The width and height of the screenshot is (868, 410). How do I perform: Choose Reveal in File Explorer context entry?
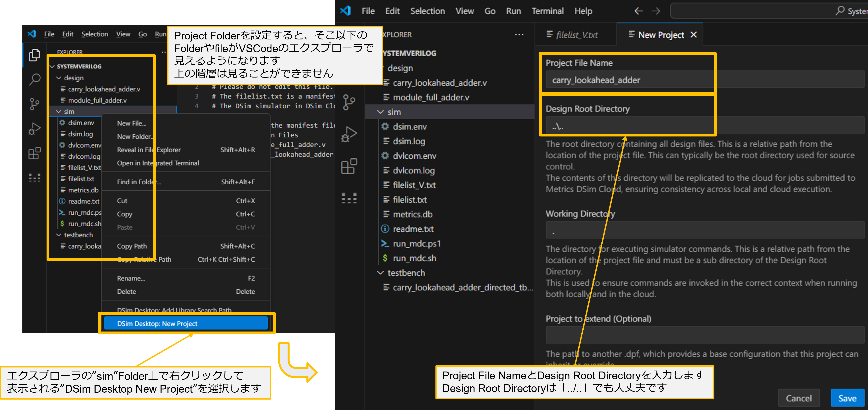point(186,150)
